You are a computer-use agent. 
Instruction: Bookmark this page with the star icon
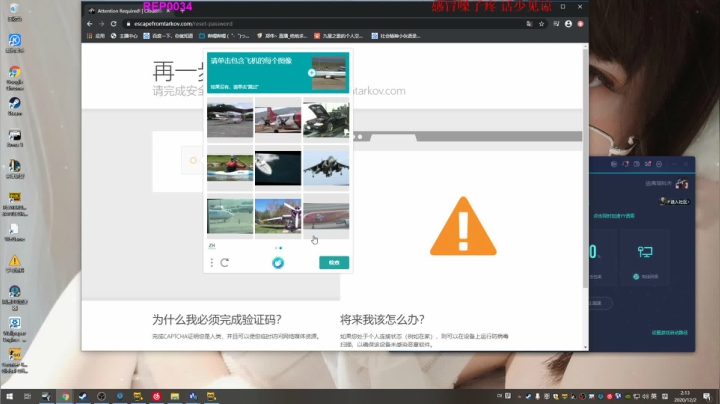tap(541, 24)
